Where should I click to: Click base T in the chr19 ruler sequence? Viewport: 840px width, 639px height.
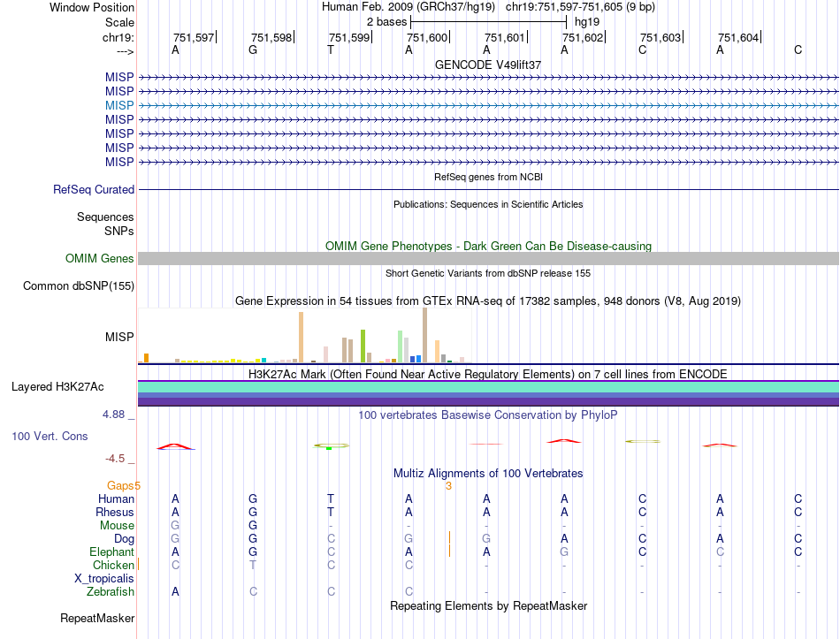331,49
